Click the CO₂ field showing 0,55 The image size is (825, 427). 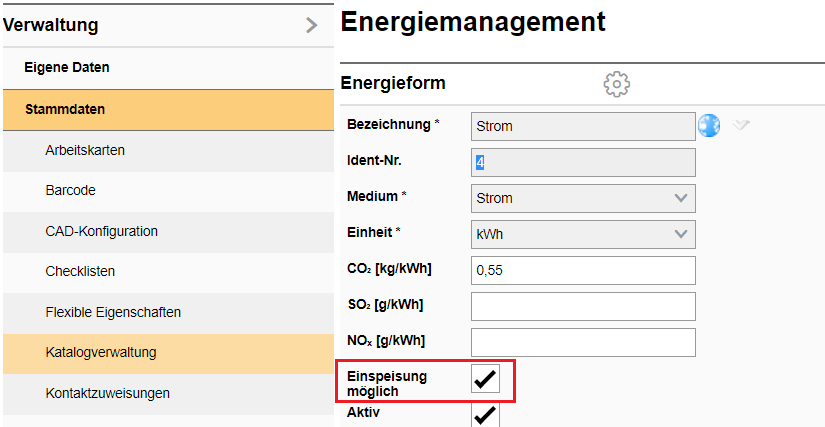pos(583,270)
